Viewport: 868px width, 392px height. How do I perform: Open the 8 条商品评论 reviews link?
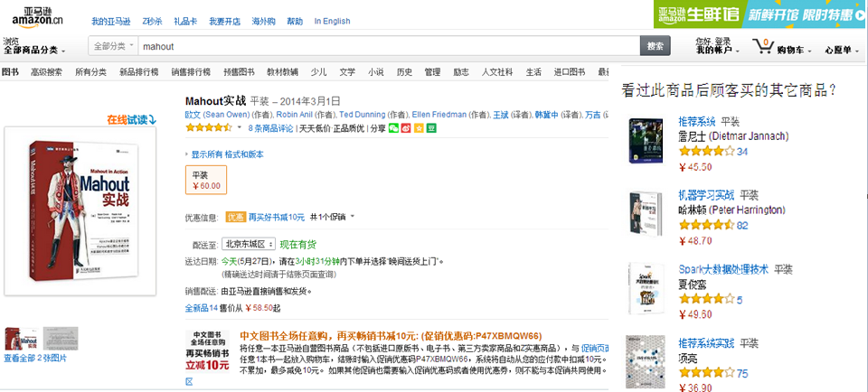(270, 128)
